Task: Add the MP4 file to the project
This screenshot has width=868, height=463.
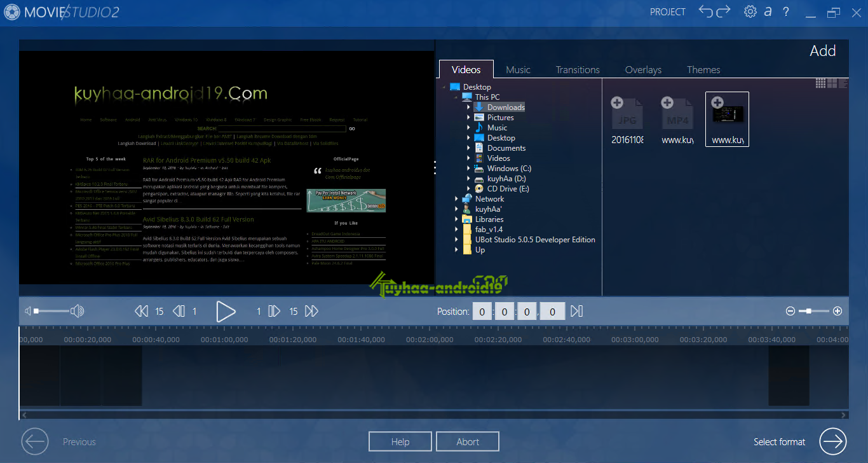Action: point(667,102)
